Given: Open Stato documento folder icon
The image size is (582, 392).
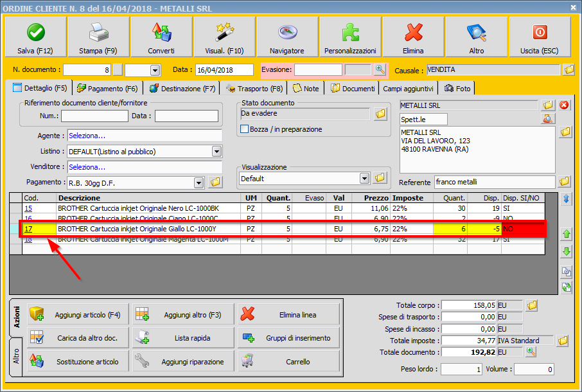Looking at the screenshot, I should [x=380, y=114].
